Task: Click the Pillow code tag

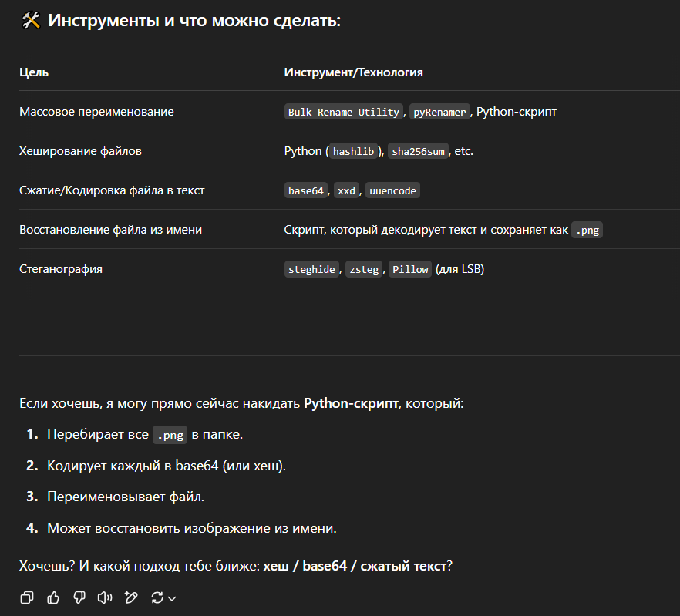Action: point(410,269)
